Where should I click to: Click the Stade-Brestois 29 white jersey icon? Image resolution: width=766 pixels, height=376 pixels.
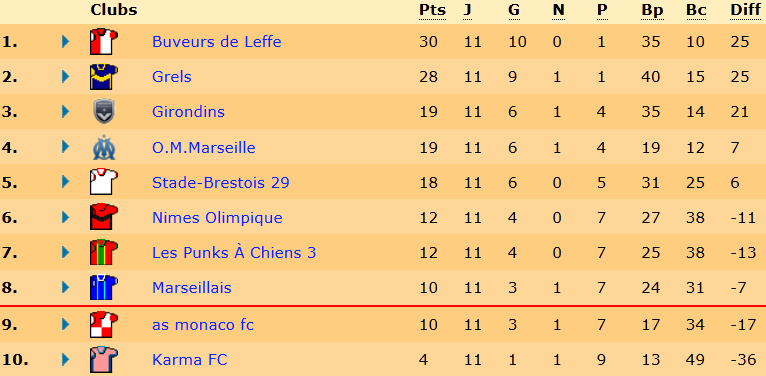(104, 182)
